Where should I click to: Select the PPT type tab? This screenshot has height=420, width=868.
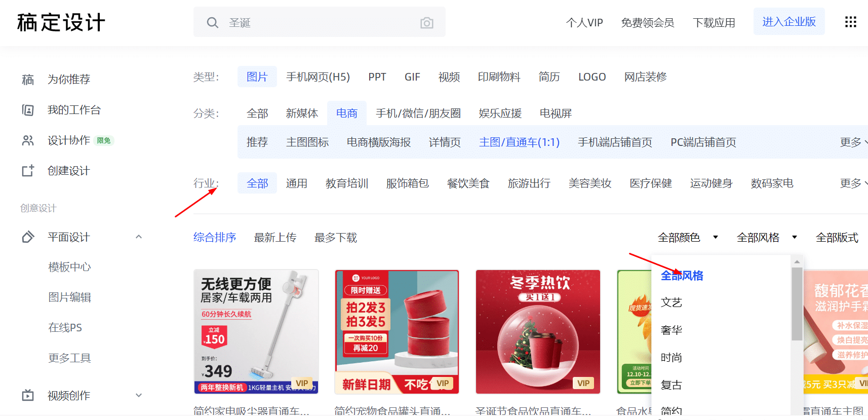377,77
